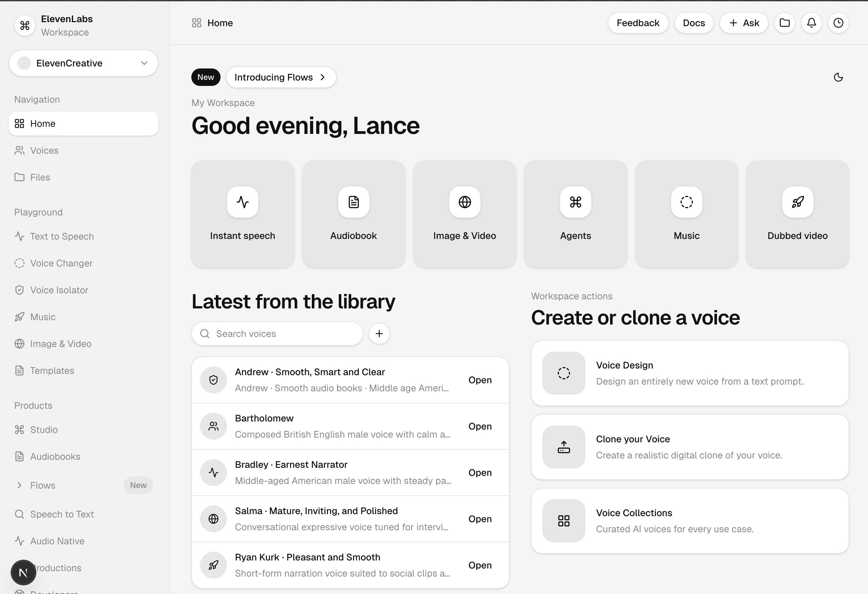This screenshot has height=594, width=868.
Task: Click the Voice Design dashed-circle icon
Action: point(563,373)
